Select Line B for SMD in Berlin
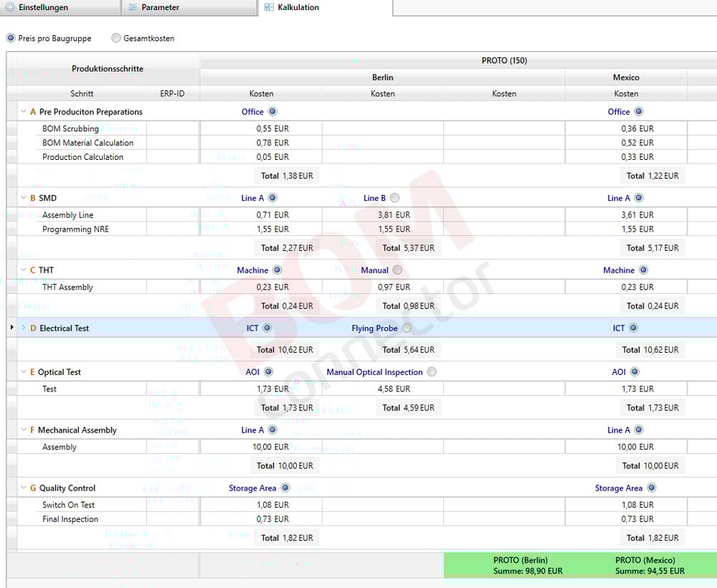The image size is (717, 588). click(x=395, y=198)
